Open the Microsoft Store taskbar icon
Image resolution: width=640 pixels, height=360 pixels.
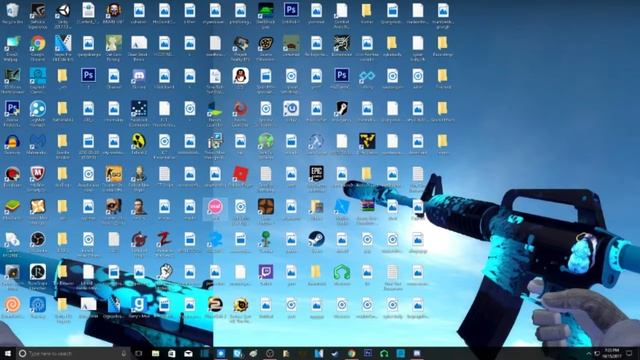(x=172, y=353)
